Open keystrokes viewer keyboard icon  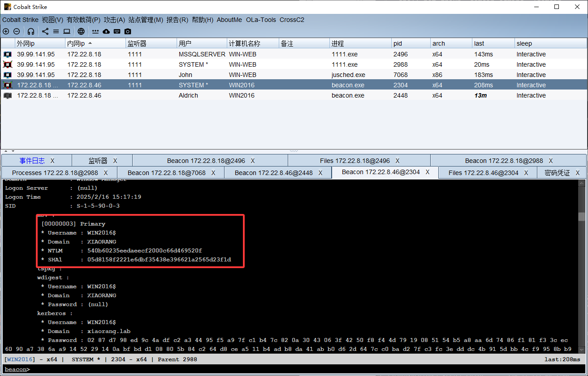pos(117,31)
